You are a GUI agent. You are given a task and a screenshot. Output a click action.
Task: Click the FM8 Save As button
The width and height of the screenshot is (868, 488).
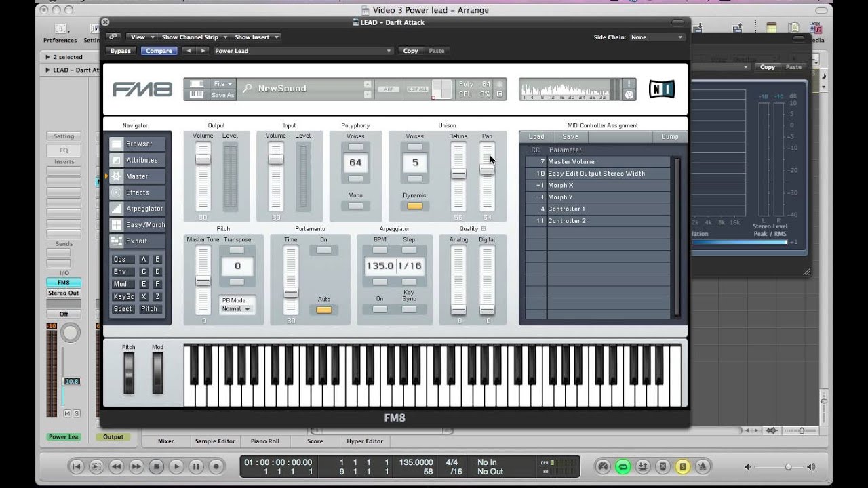pyautogui.click(x=222, y=95)
